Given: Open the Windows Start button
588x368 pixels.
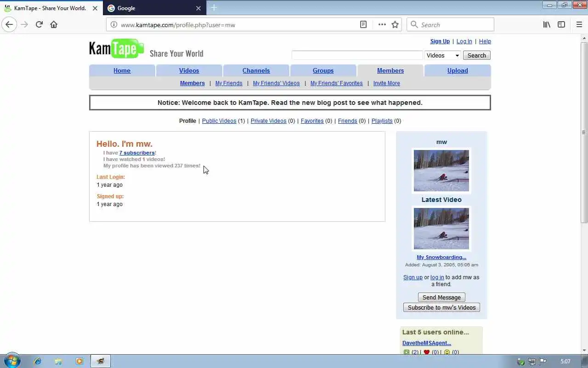Looking at the screenshot, I should 11,361.
